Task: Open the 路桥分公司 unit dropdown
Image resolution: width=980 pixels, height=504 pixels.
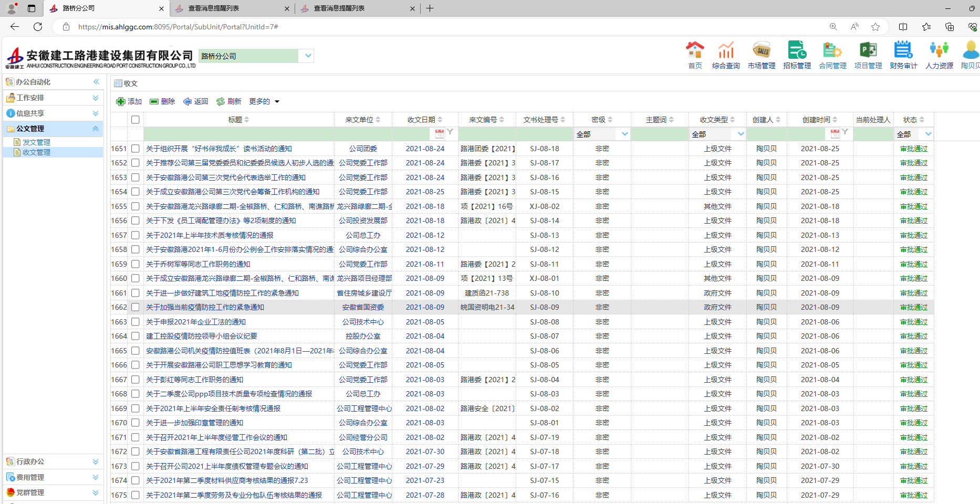Action: [x=308, y=56]
